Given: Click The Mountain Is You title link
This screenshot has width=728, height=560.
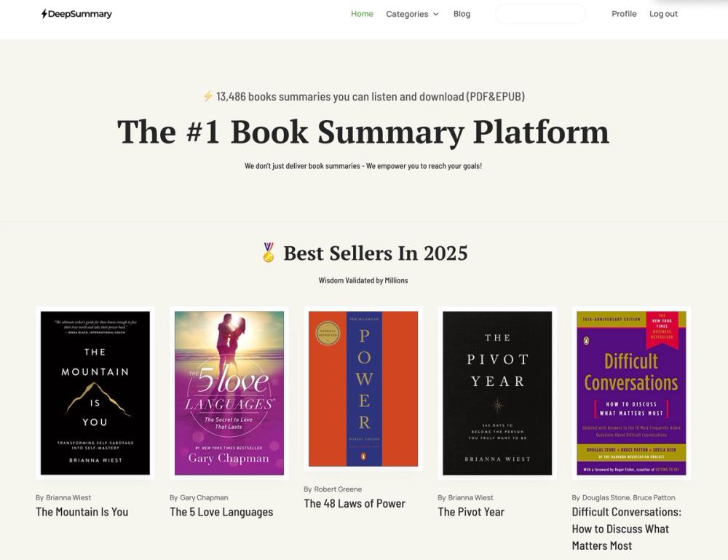Looking at the screenshot, I should [82, 512].
